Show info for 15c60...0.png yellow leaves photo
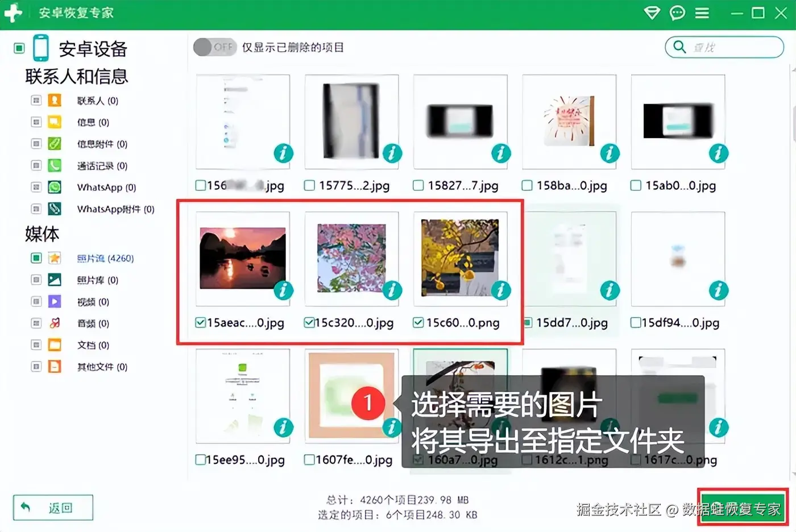Image resolution: width=796 pixels, height=532 pixels. (501, 290)
